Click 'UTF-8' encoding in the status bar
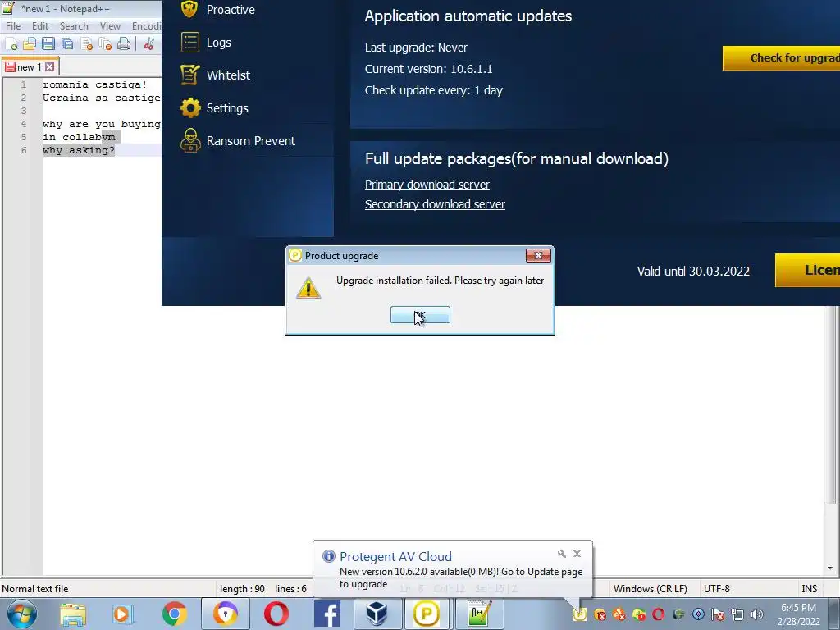 coord(717,589)
